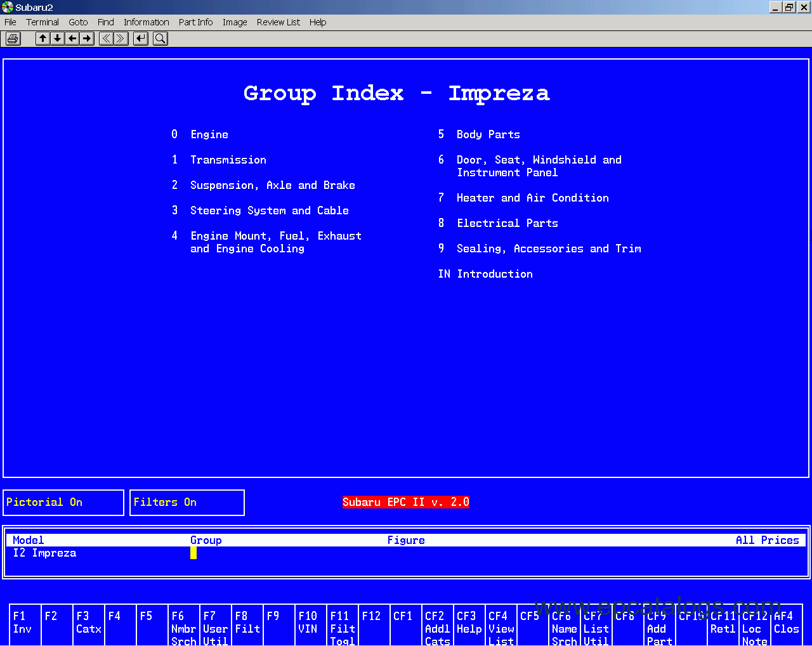Select Door, Seat, Windshield group
This screenshot has height=646, width=812.
pos(530,166)
